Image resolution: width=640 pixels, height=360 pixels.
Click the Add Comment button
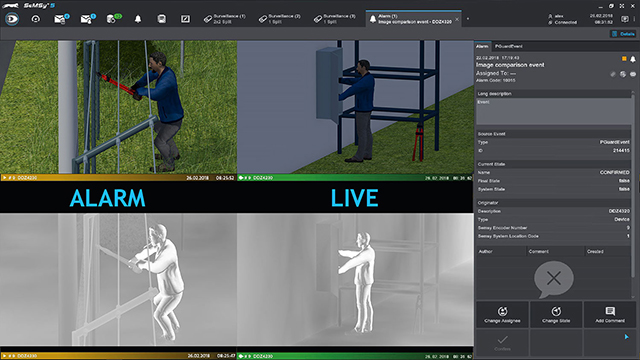(610, 315)
